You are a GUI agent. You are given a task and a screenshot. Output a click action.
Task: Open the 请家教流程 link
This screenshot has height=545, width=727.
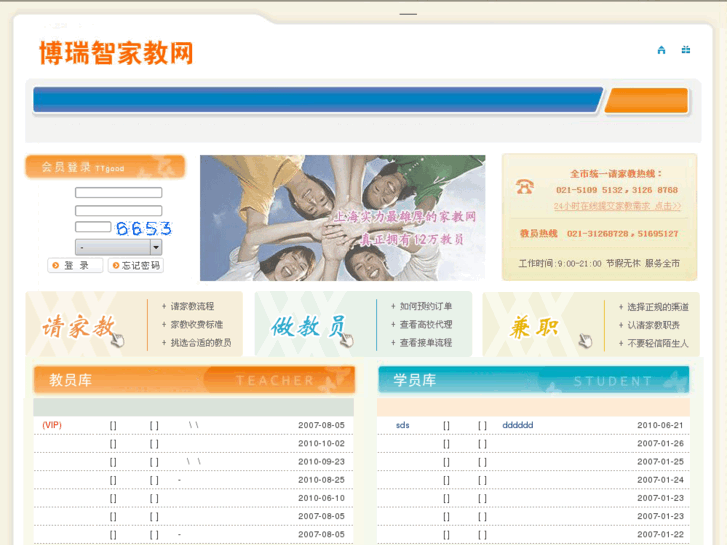point(192,307)
